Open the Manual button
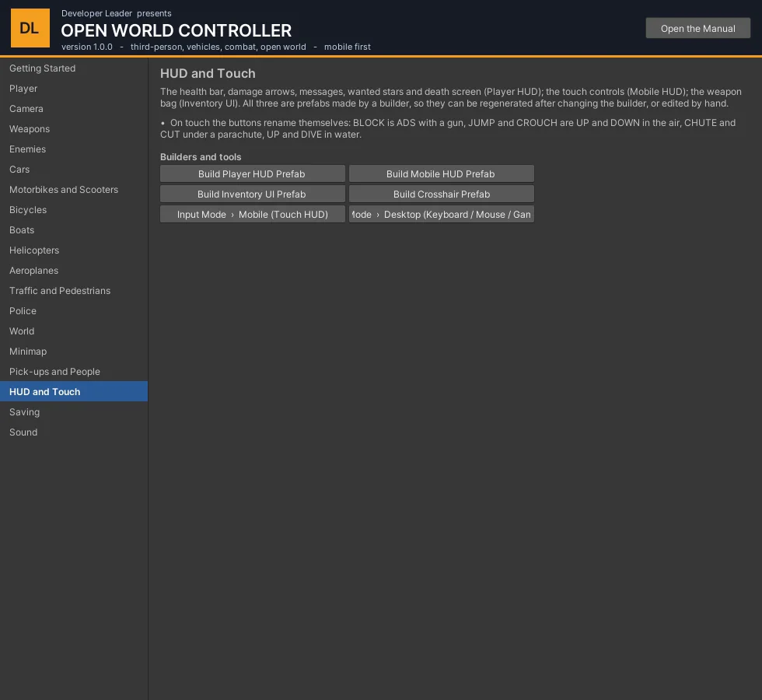 698,28
